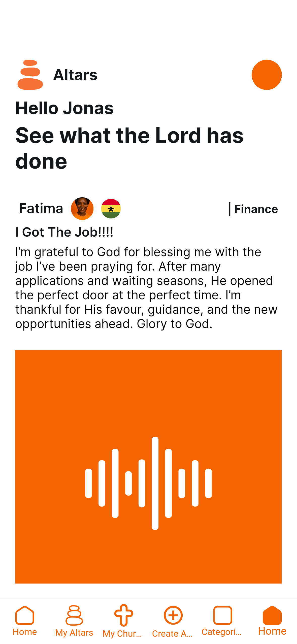Tap the author name Fatima
Viewport: 297px width, 644px height.
41,209
